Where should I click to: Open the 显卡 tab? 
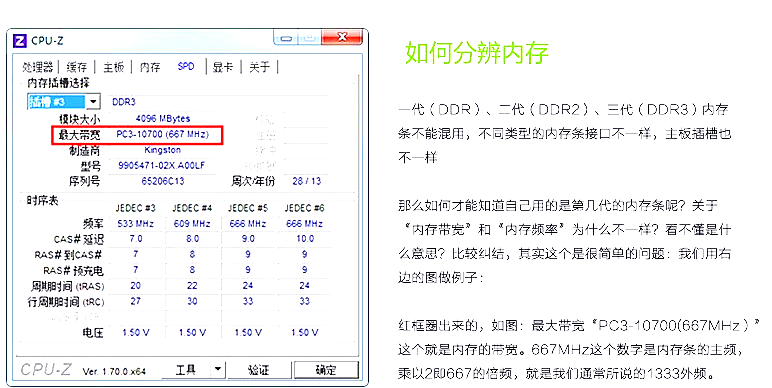pyautogui.click(x=223, y=67)
